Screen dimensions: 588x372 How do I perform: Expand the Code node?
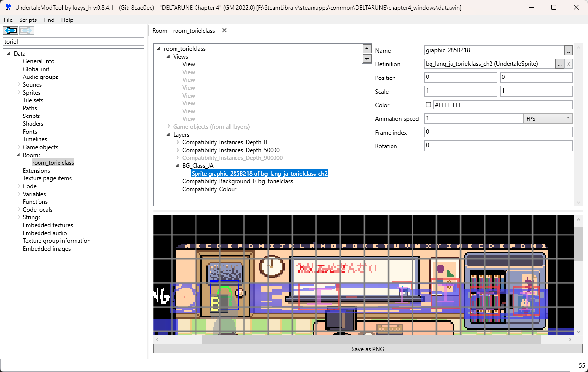(19, 186)
